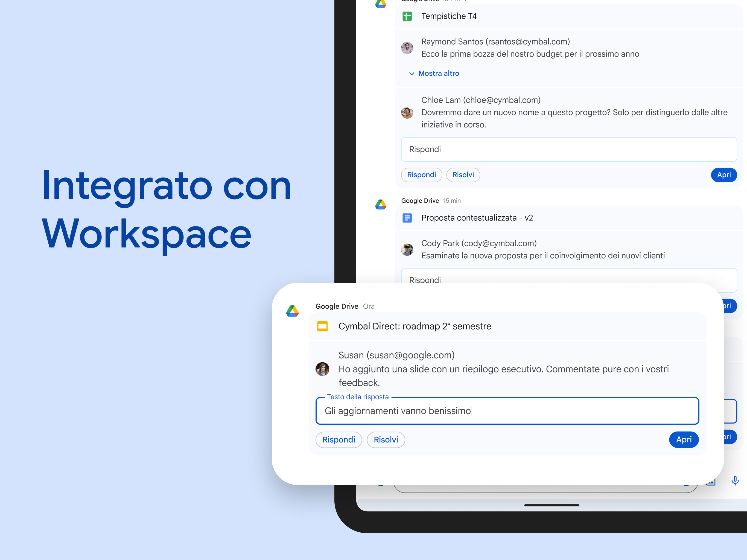This screenshot has height=560, width=747.
Task: Click the Slides icon for Cymbal Direct roadmap
Action: pos(322,326)
